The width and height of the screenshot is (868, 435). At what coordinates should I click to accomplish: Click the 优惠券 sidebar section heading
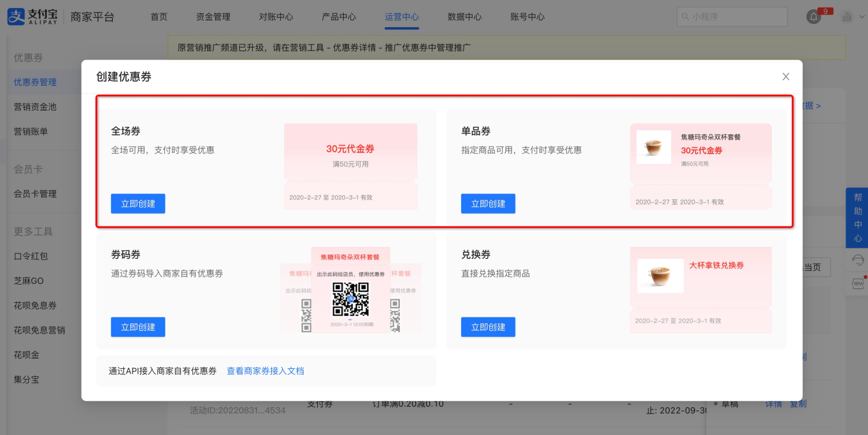tap(28, 57)
